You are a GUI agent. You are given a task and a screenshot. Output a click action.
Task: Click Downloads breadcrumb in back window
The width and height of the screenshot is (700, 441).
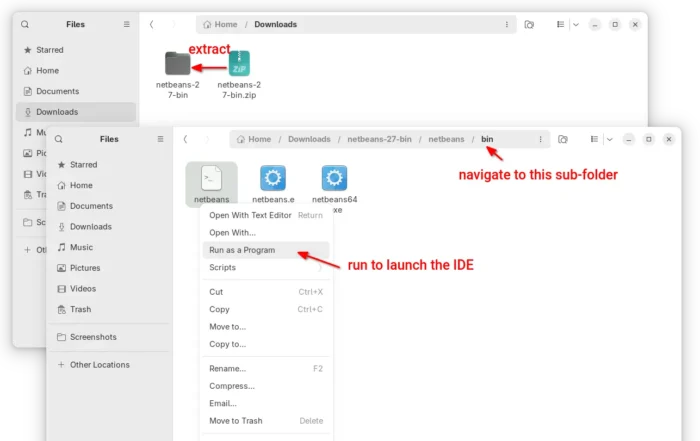pyautogui.click(x=275, y=25)
